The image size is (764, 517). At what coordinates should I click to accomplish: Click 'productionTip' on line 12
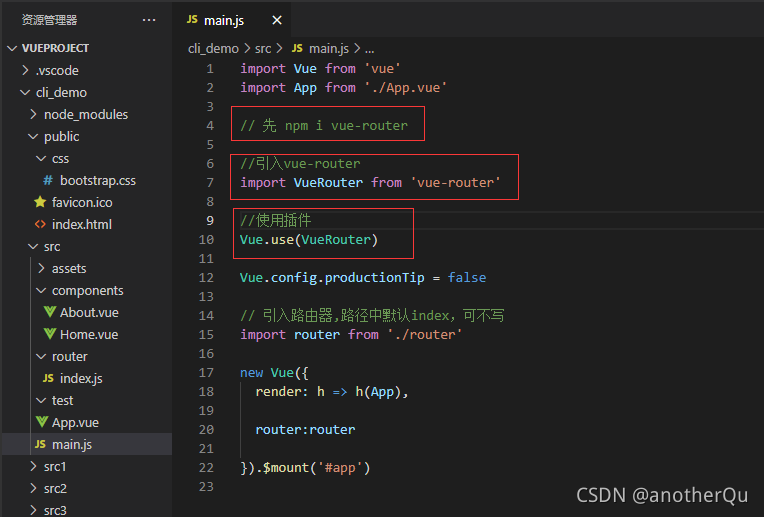pos(374,278)
